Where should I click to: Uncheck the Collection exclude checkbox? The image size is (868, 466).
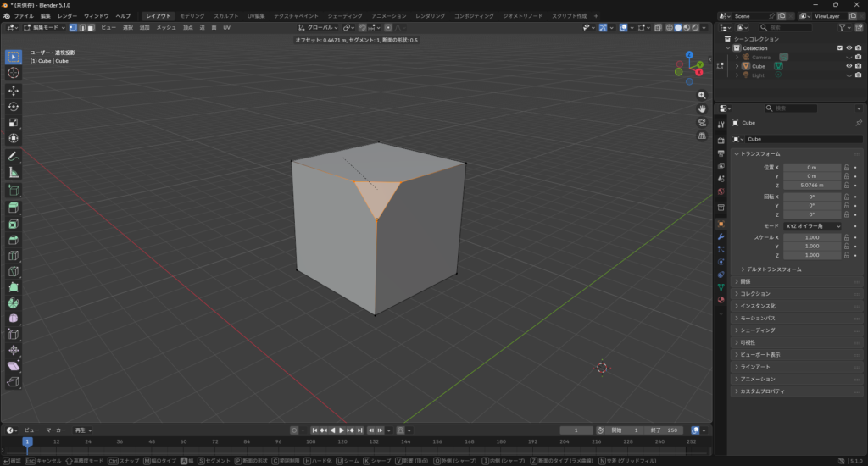(x=840, y=47)
